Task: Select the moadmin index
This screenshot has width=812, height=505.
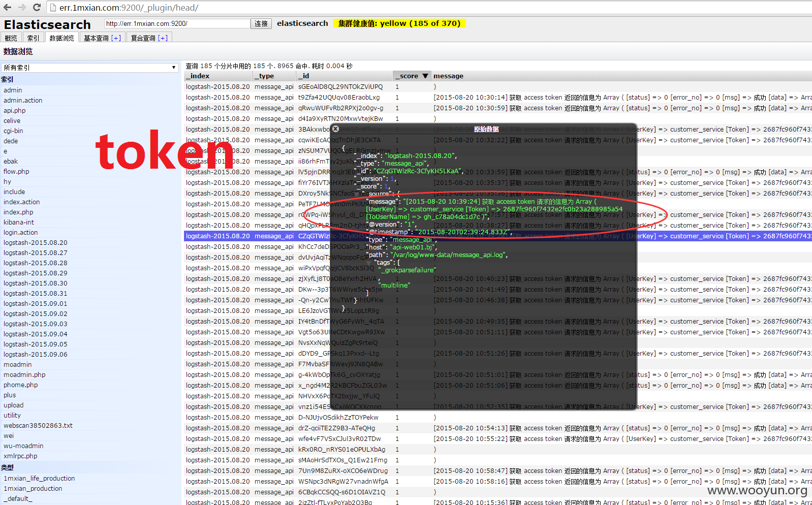Action: [x=17, y=365]
